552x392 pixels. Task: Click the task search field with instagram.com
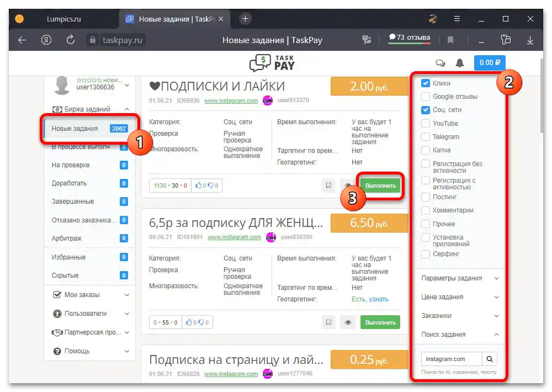pyautogui.click(x=452, y=359)
